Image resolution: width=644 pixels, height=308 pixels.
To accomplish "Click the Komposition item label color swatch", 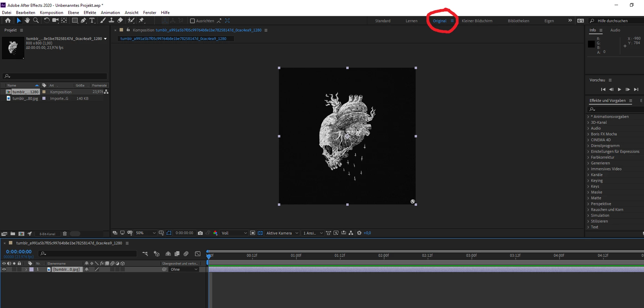I will pyautogui.click(x=44, y=92).
